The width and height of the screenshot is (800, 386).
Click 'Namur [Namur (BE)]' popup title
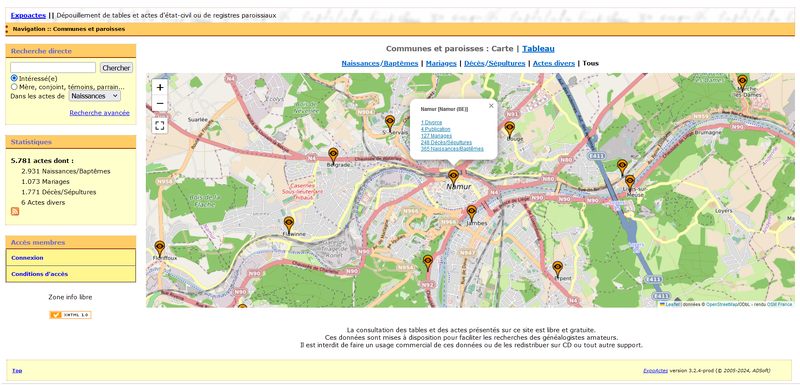click(x=444, y=109)
